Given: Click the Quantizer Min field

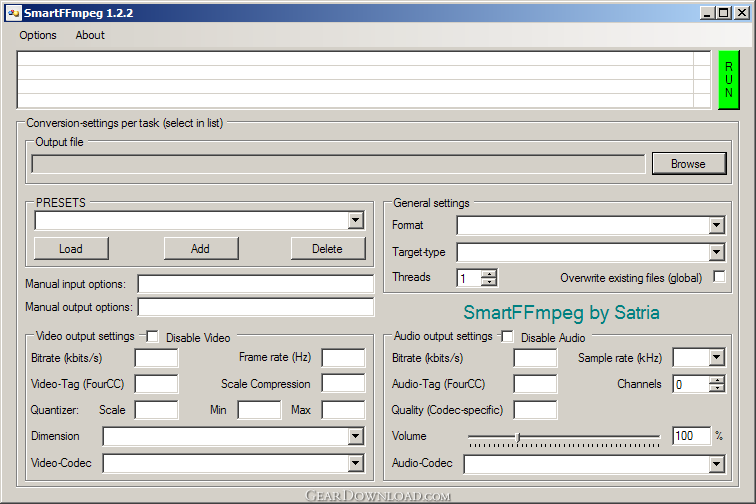Looking at the screenshot, I should click(x=259, y=410).
